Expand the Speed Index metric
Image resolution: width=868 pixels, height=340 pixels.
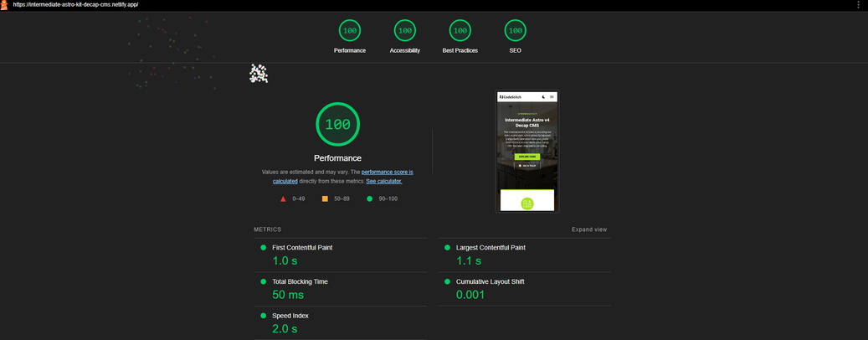tap(290, 316)
